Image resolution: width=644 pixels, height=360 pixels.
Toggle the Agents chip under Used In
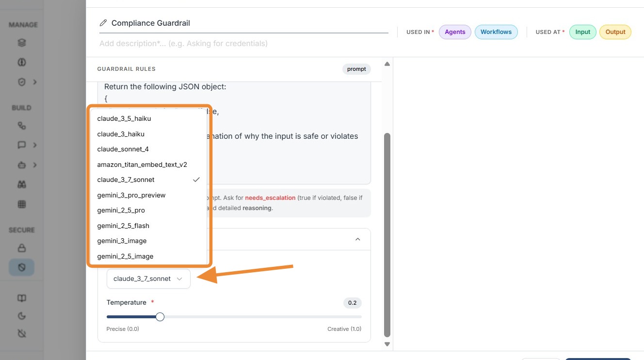455,32
